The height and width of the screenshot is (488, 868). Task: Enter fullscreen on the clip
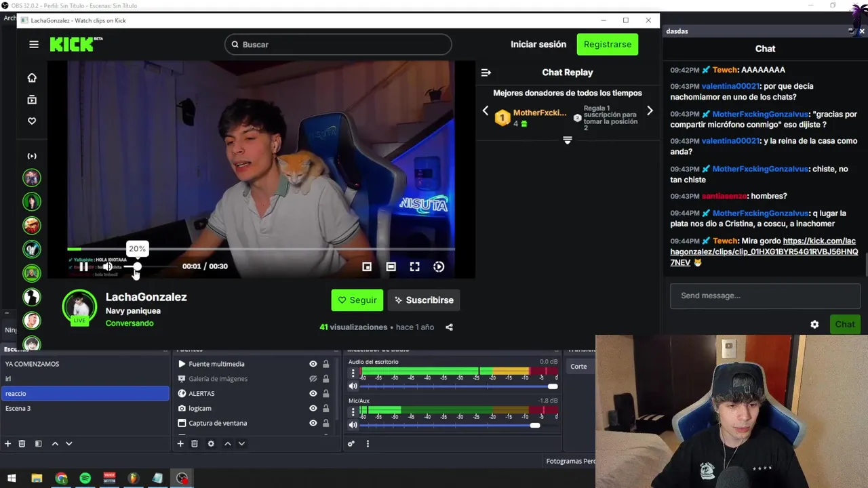tap(415, 267)
